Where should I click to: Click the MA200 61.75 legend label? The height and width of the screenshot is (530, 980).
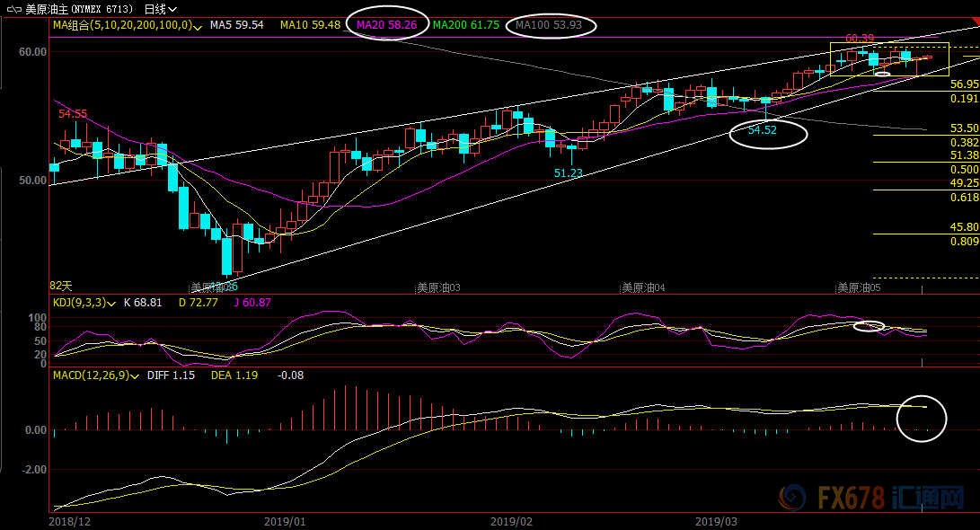(465, 25)
